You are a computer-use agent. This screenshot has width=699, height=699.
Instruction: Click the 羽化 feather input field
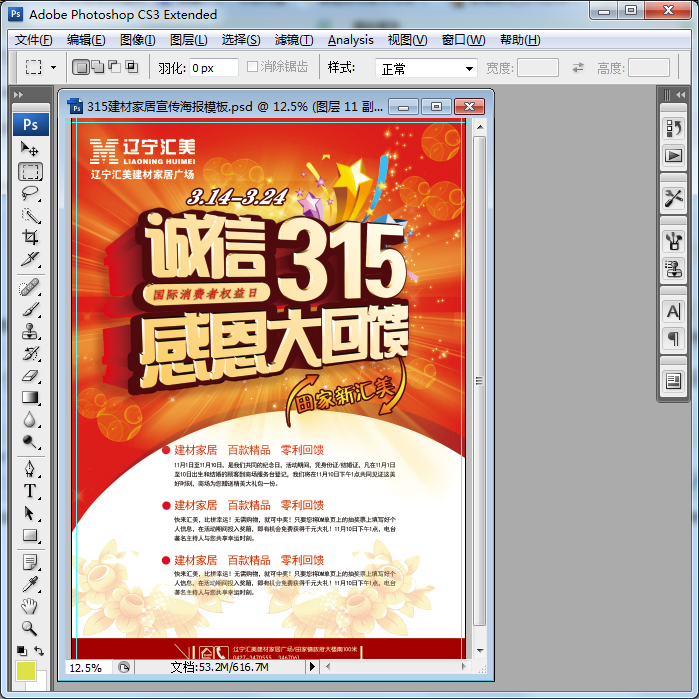tap(214, 68)
